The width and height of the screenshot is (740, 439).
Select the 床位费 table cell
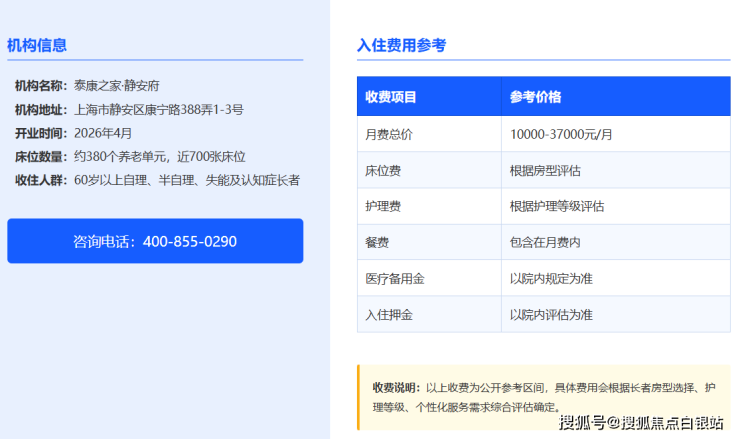coord(429,170)
